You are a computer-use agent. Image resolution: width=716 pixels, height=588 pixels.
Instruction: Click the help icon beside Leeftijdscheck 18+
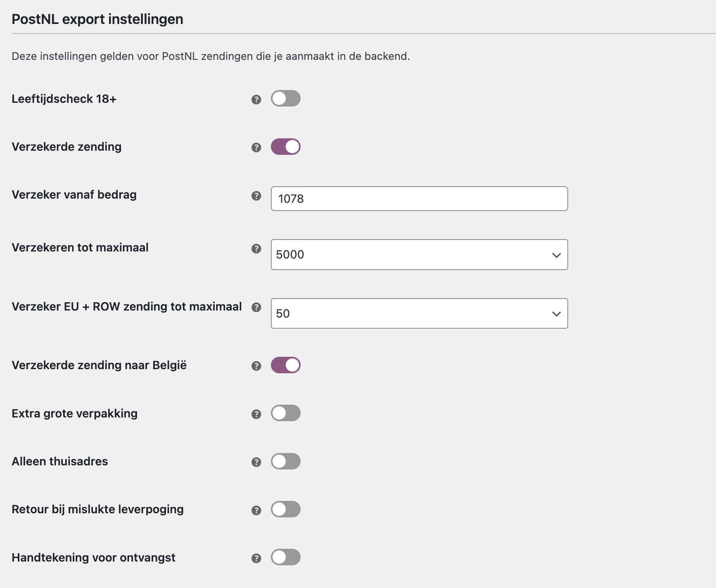pyautogui.click(x=257, y=98)
